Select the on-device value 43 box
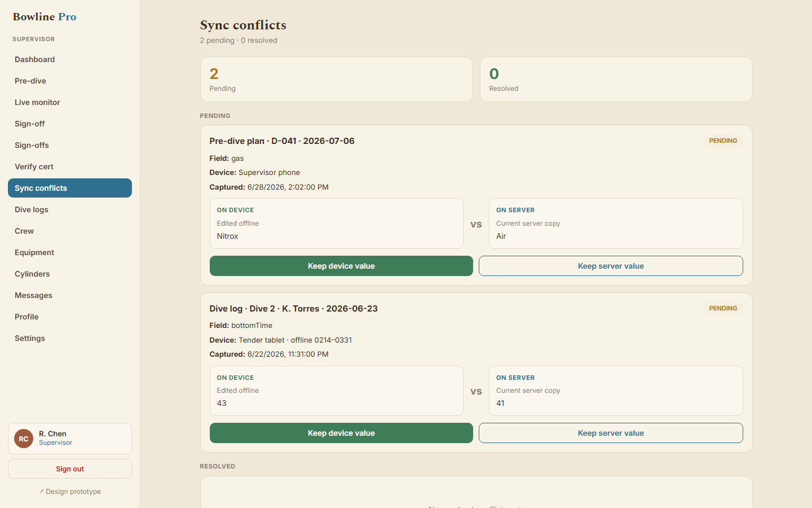 point(337,391)
